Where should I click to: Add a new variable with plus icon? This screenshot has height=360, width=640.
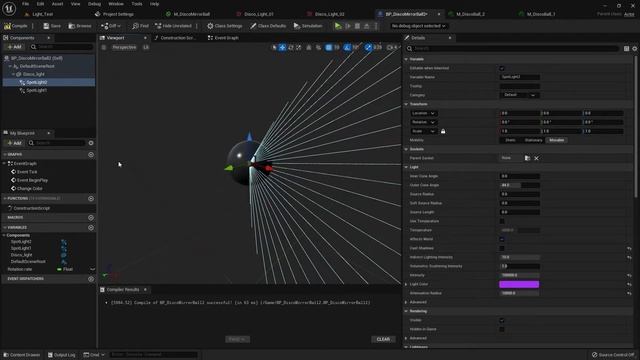tap(91, 227)
